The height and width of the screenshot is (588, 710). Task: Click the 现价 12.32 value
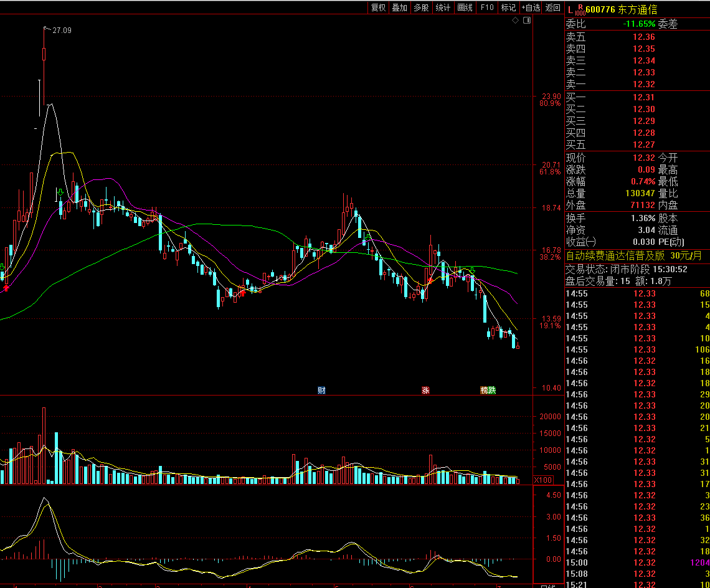pos(644,158)
